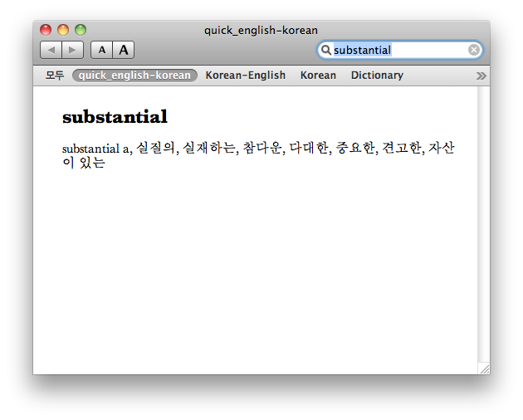Switch to the Korean tab
This screenshot has width=523, height=420.
pos(318,76)
